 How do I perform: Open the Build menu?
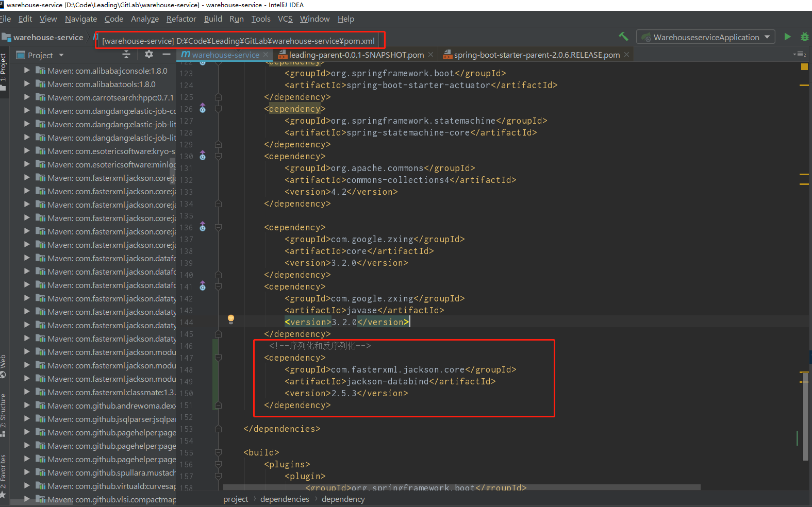point(213,19)
